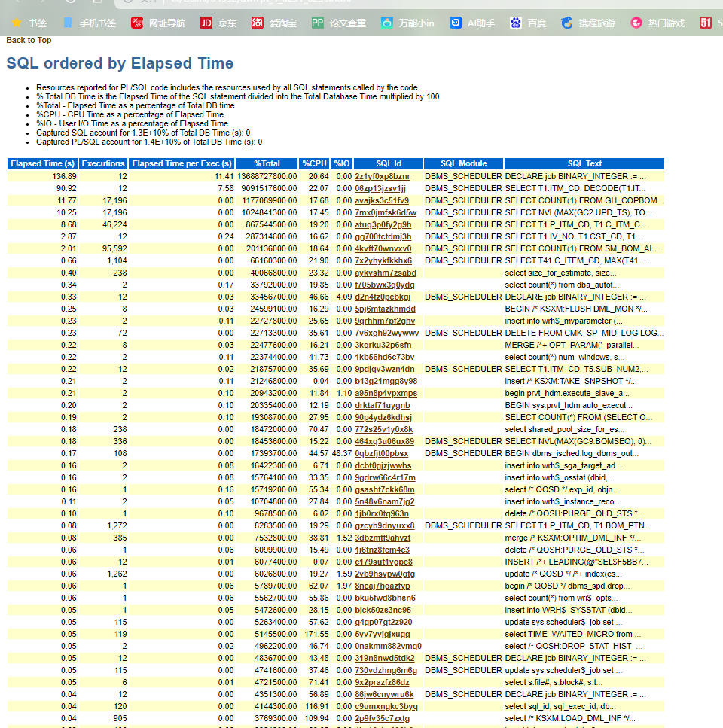This screenshot has width=723, height=728.
Task: Open SQL Id 9gdrw66c4r17m
Action: pyautogui.click(x=385, y=478)
